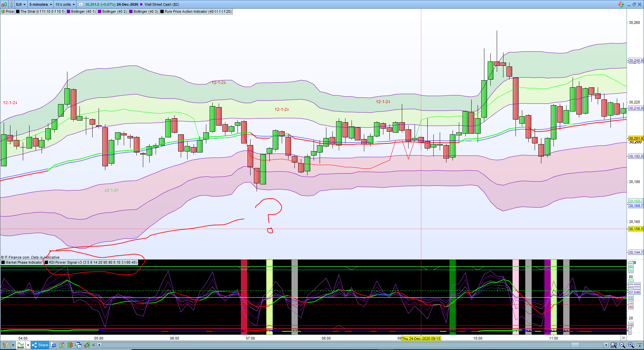Viewport: 644px width, 350px height.
Task: Open chart settings wrench icon
Action: tap(87, 345)
